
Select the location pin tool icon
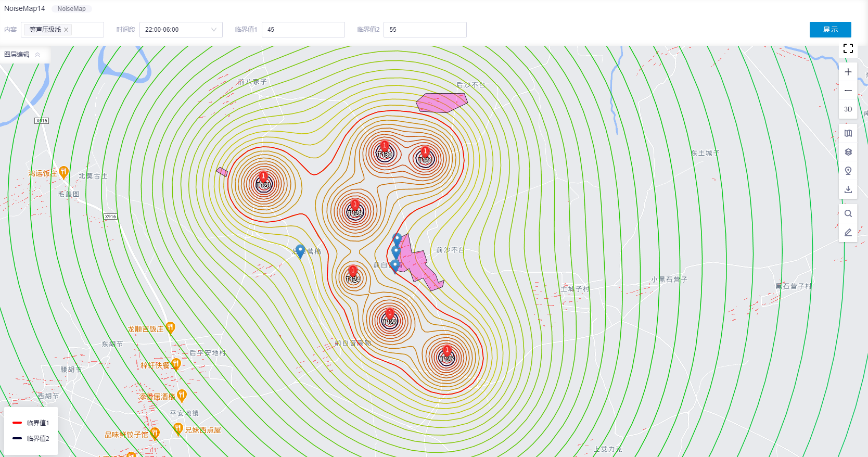(x=848, y=171)
